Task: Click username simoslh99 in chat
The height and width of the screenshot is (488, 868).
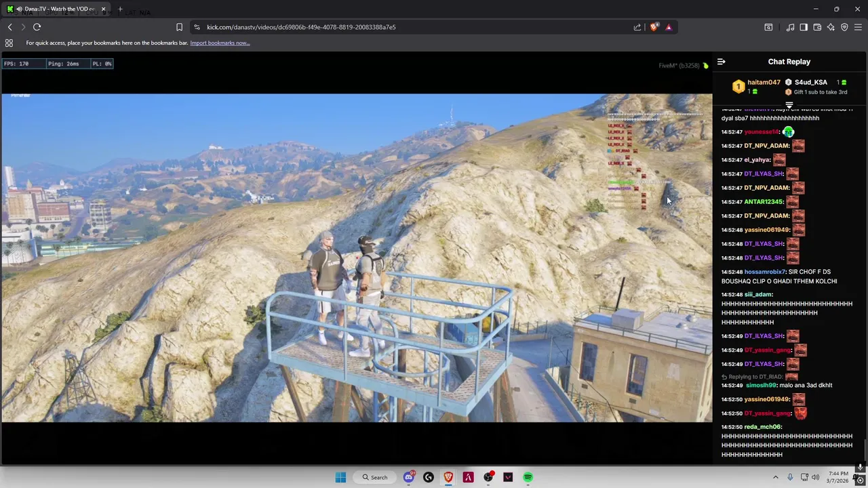Action: pos(761,386)
